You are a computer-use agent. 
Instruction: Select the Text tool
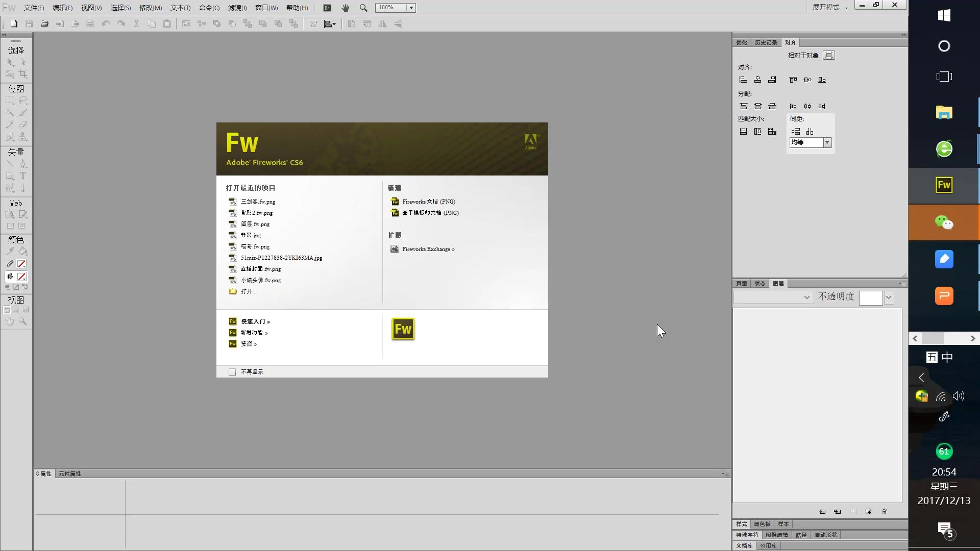click(23, 176)
